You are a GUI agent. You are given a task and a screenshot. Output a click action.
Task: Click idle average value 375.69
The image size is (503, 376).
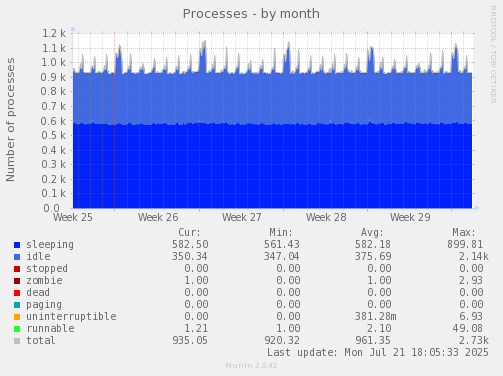pos(373,256)
